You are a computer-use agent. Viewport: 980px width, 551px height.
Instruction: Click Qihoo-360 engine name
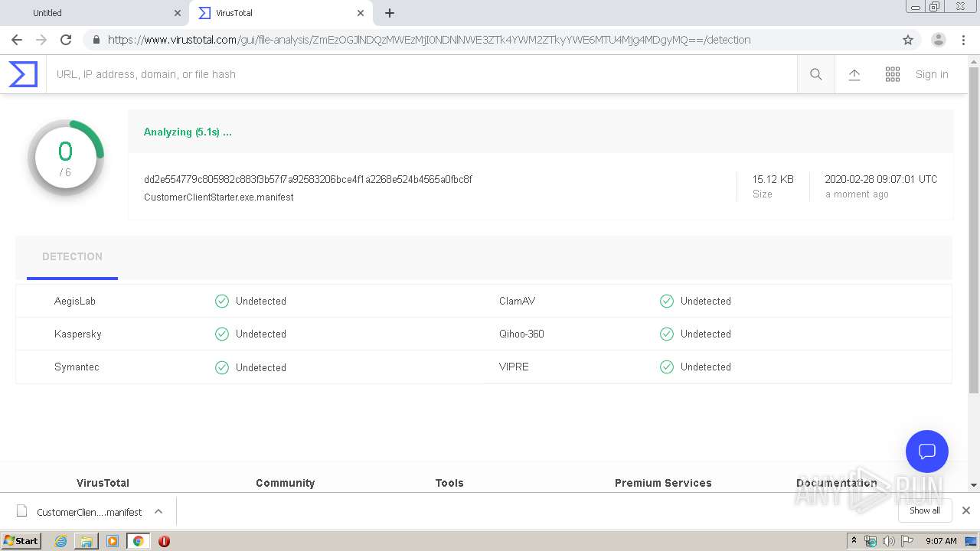click(521, 334)
